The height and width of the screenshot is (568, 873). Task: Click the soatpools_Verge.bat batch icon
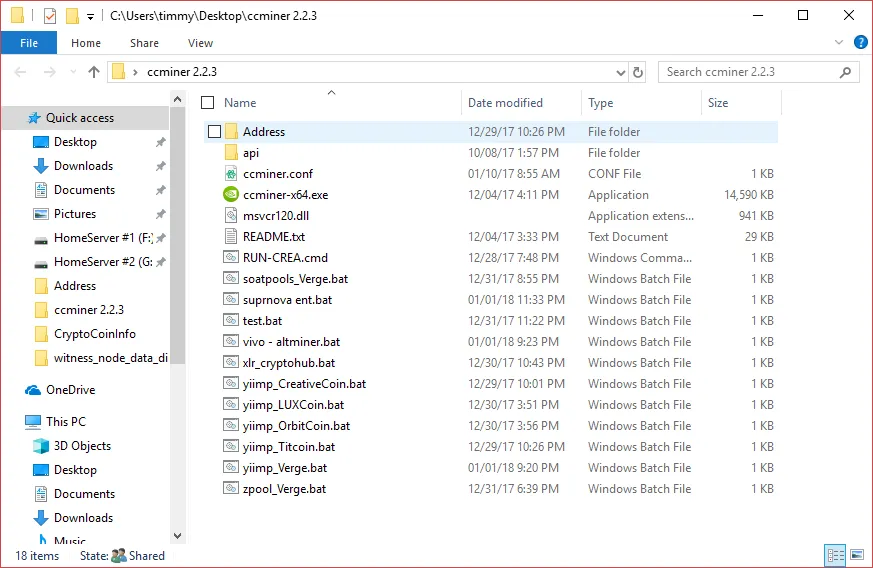tap(230, 278)
